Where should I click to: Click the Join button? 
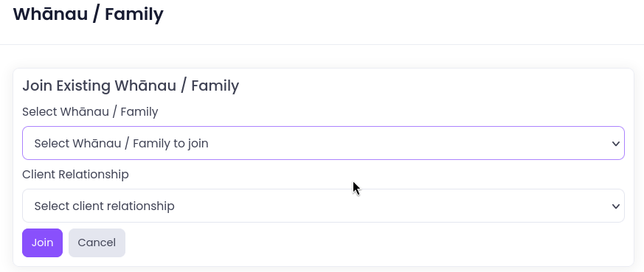pyautogui.click(x=42, y=243)
